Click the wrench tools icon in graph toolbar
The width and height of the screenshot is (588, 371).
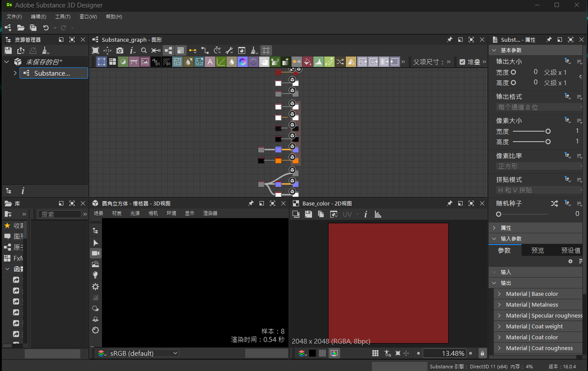tap(229, 51)
